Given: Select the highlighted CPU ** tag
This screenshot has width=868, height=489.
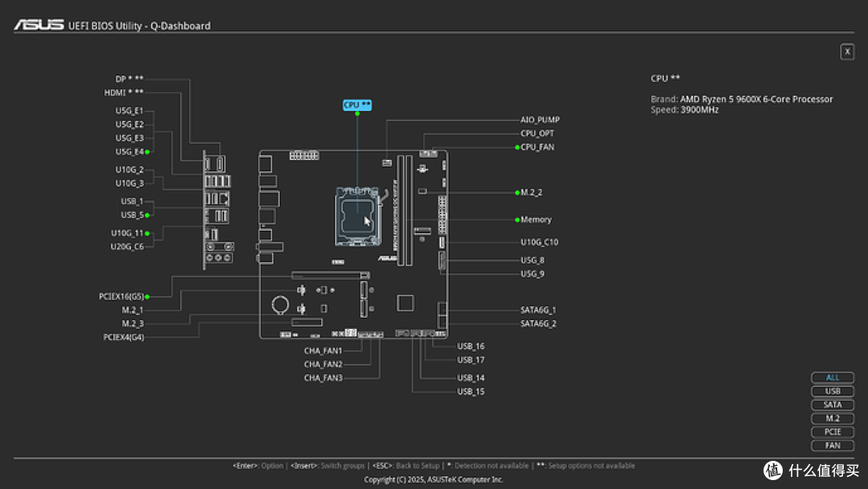Looking at the screenshot, I should 357,105.
